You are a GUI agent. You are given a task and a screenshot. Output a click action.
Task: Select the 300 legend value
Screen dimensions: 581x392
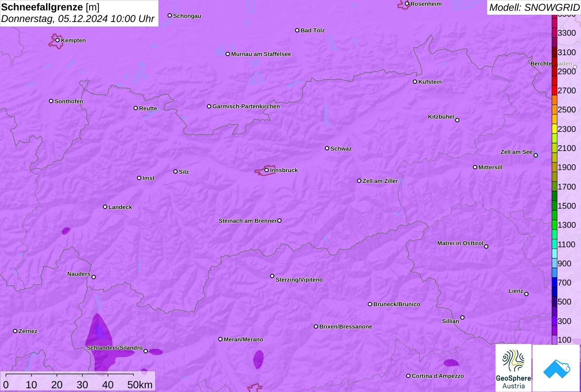coord(564,321)
